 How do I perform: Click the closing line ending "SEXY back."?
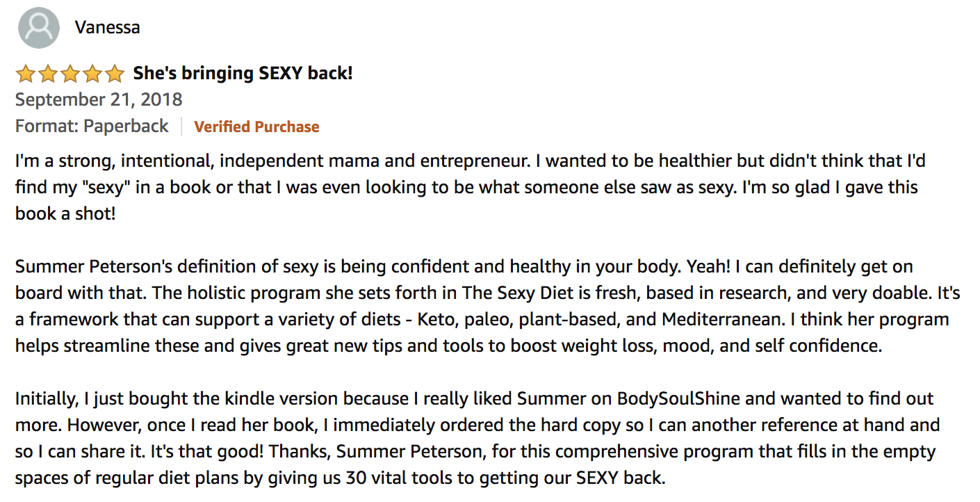[x=341, y=478]
